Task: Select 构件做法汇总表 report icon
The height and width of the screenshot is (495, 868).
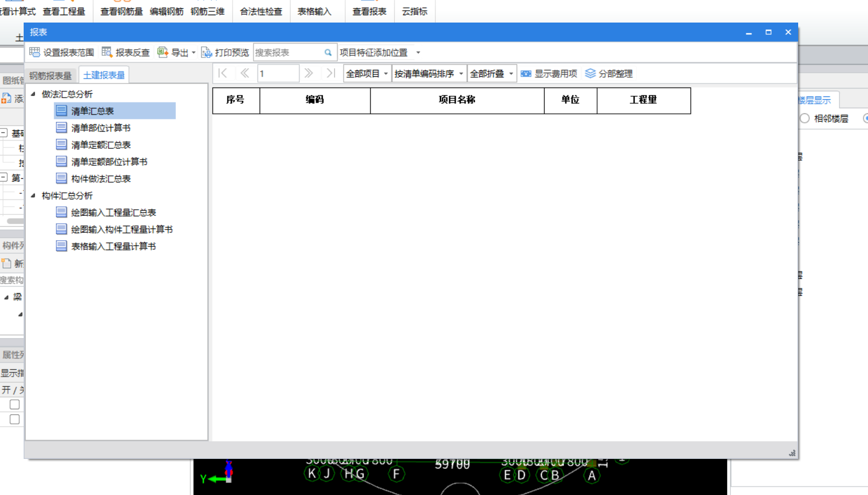Action: tap(61, 178)
